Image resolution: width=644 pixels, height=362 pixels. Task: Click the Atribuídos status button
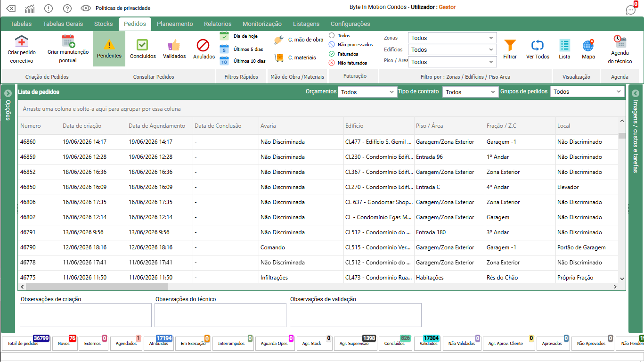click(158, 343)
